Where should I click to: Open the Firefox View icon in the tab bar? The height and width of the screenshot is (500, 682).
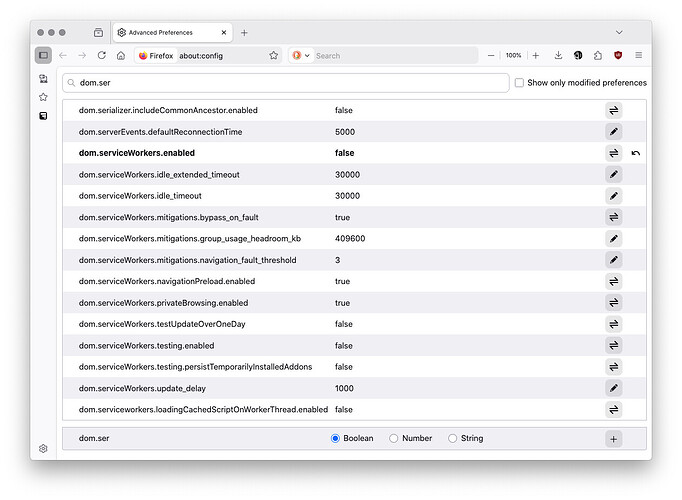pos(99,33)
